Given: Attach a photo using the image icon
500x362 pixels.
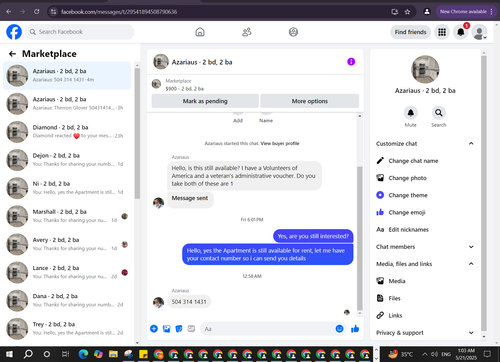Looking at the screenshot, I should (x=166, y=329).
